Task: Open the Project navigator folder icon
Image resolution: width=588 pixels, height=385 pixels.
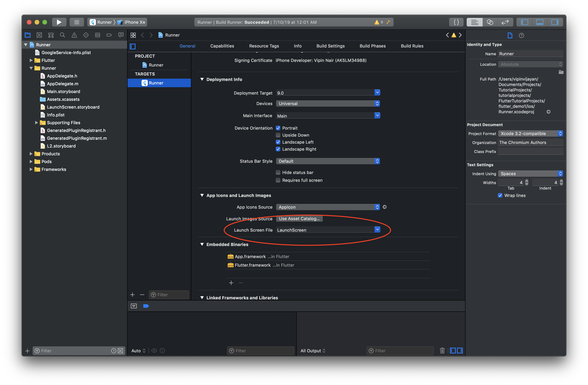Action: click(27, 35)
